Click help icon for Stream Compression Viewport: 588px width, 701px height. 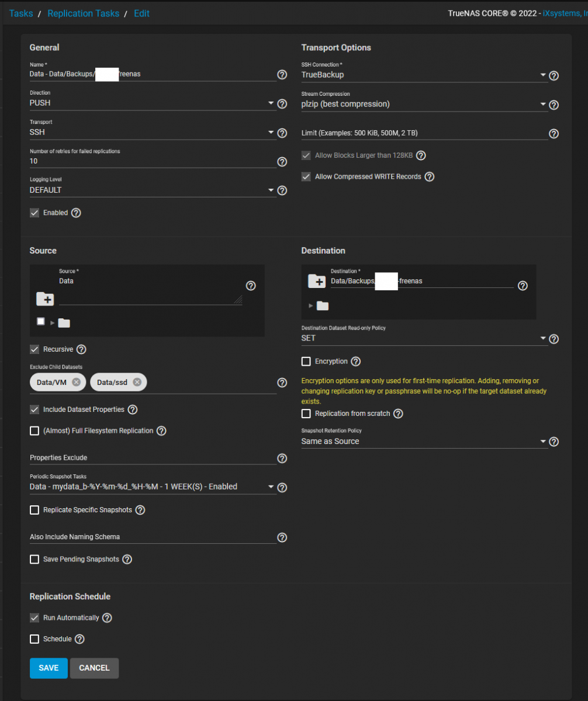pos(554,105)
